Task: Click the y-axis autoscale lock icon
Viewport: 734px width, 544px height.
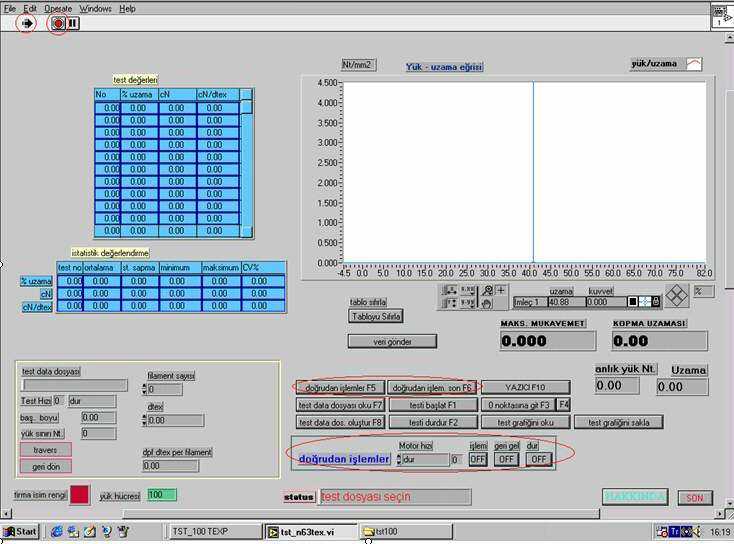Action: coord(449,303)
